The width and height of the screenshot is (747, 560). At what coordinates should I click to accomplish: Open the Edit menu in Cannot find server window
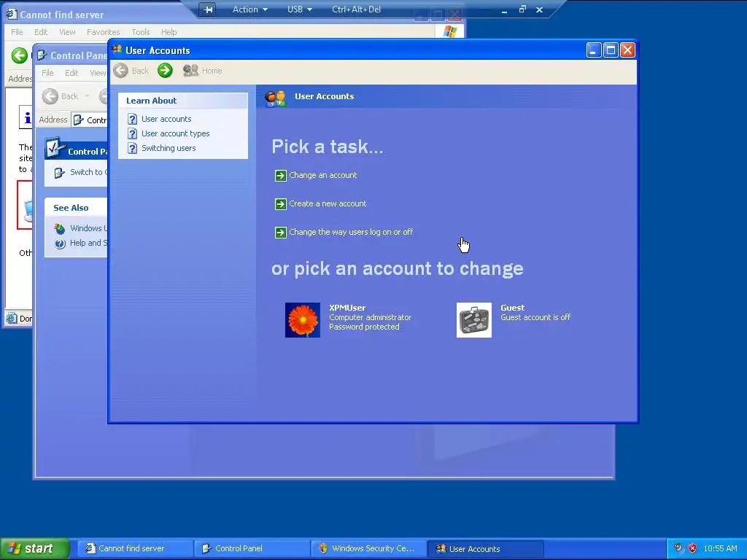tap(41, 32)
